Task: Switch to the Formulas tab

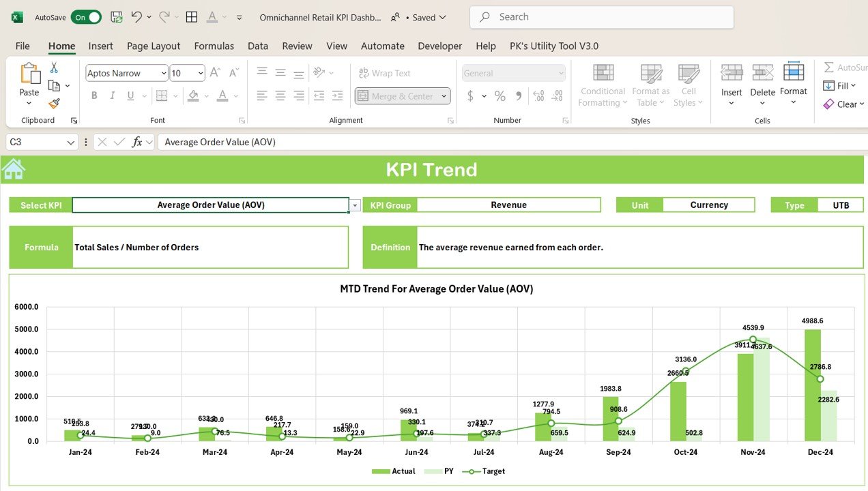Action: 214,46
